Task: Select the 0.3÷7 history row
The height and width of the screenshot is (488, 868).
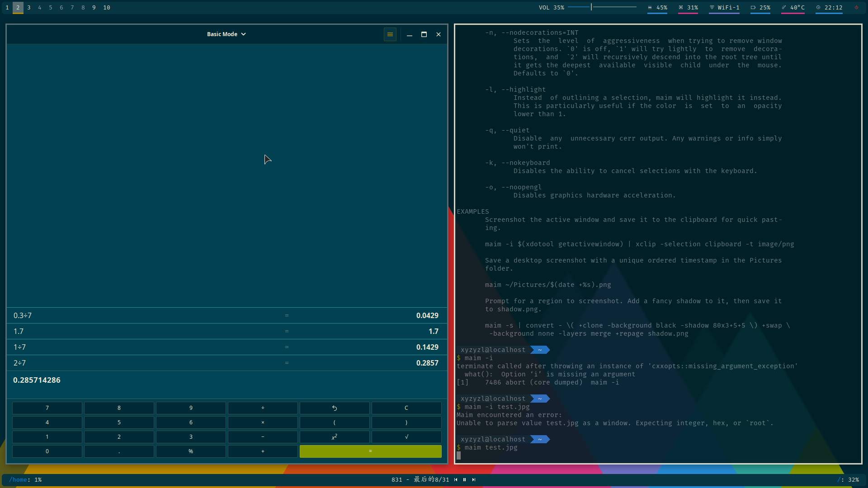Action: pos(226,315)
